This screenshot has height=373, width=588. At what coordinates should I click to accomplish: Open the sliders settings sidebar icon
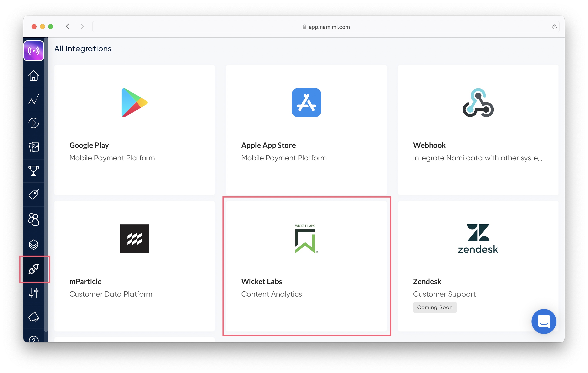point(34,293)
